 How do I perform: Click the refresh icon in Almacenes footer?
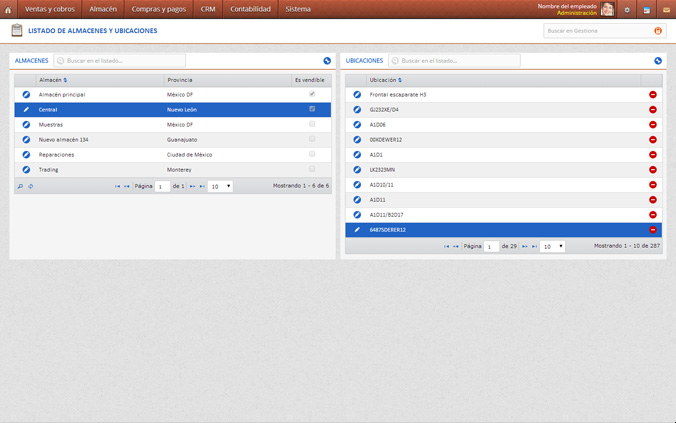point(31,186)
